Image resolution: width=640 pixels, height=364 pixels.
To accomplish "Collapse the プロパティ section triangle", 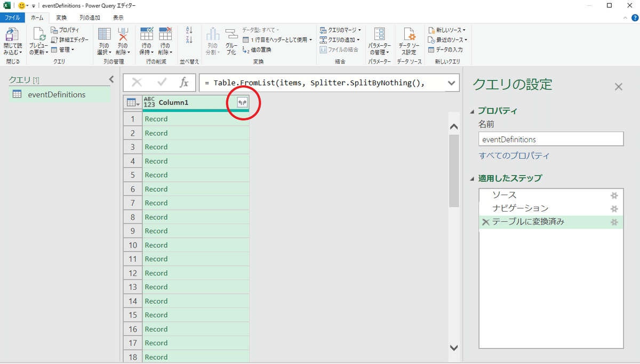I will click(x=472, y=111).
